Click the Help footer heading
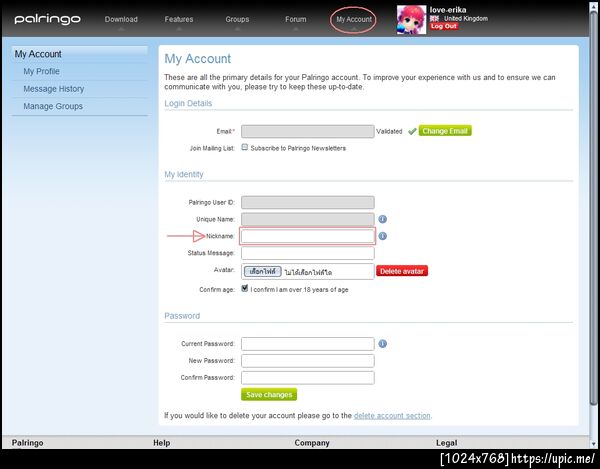 click(161, 443)
